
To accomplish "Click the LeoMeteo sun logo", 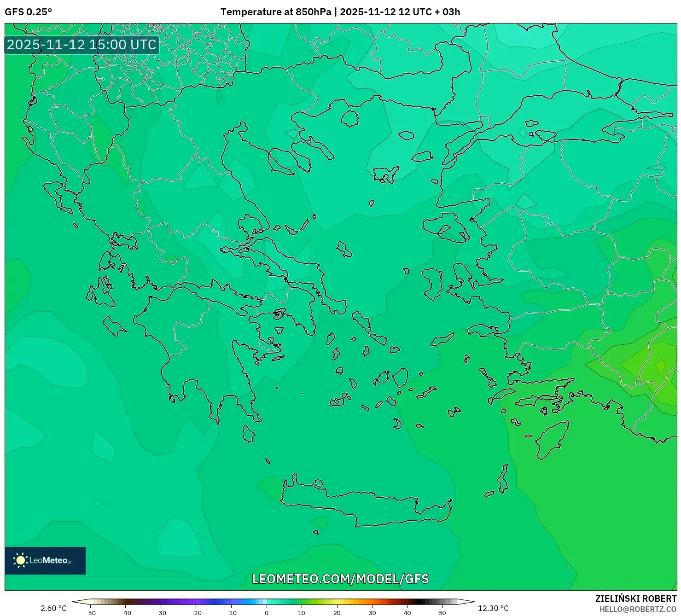I will coord(21,561).
